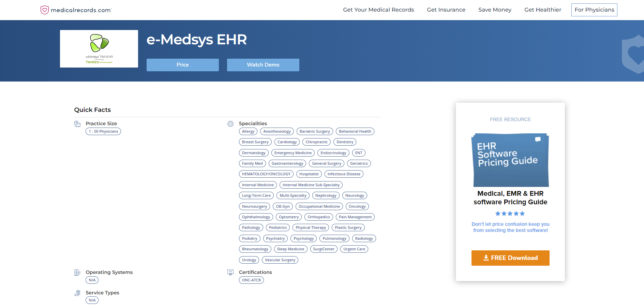The image size is (644, 308).
Task: Click the Price button
Action: 182,65
